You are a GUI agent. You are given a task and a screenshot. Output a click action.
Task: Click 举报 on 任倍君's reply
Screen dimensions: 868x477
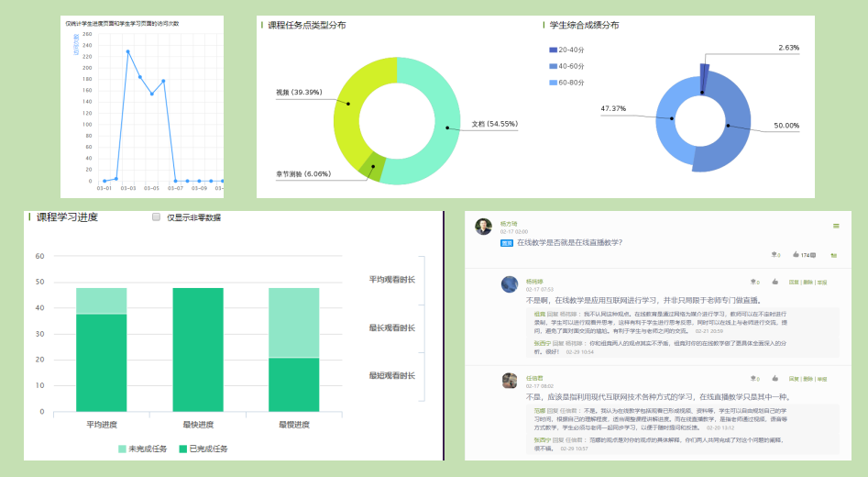pos(822,378)
